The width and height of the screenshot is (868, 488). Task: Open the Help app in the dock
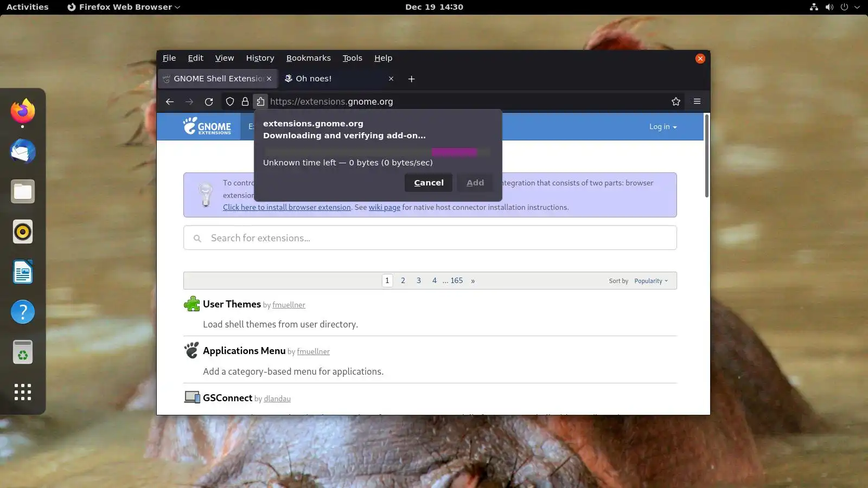(23, 312)
